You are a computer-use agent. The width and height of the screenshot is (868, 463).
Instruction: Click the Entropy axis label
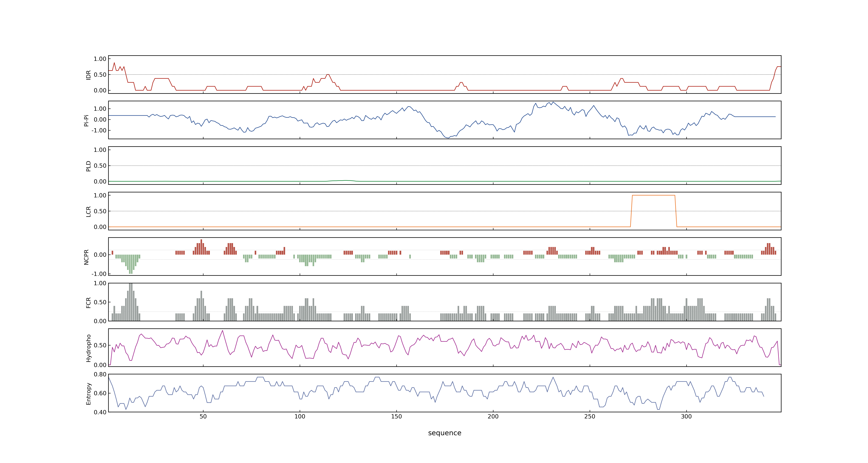(x=89, y=393)
